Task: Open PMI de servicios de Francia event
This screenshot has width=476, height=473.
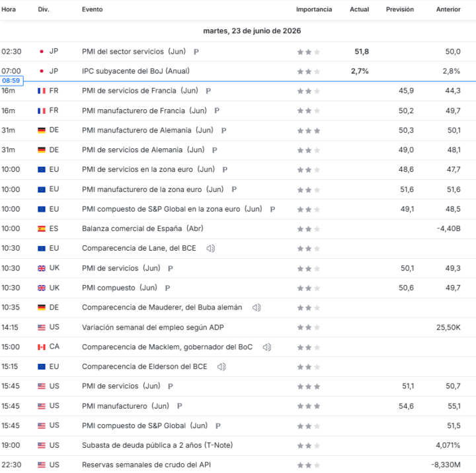Action: click(x=140, y=91)
